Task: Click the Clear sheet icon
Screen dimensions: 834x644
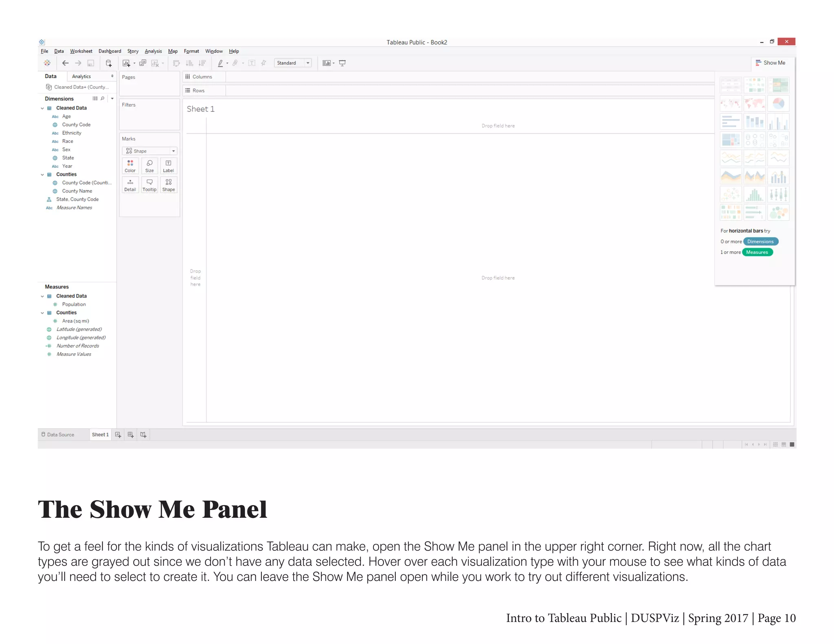Action: (155, 63)
